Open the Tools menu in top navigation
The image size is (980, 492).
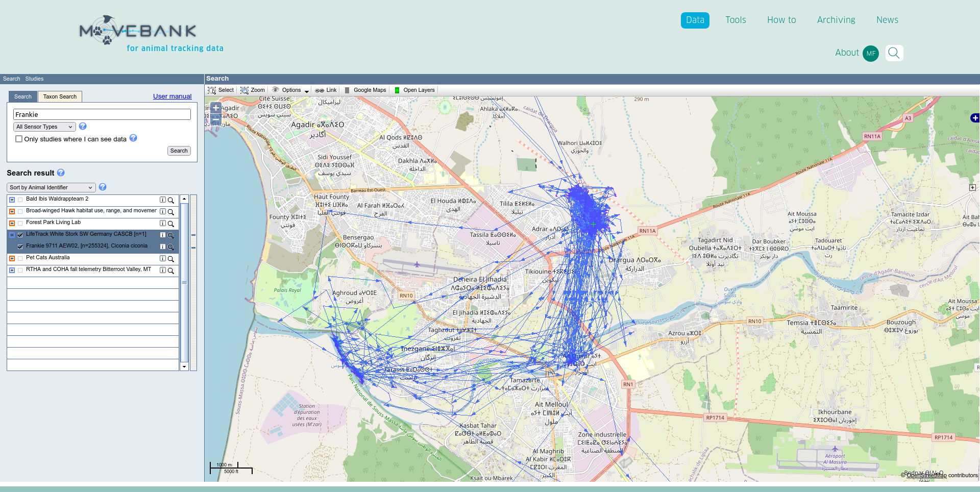coord(736,20)
